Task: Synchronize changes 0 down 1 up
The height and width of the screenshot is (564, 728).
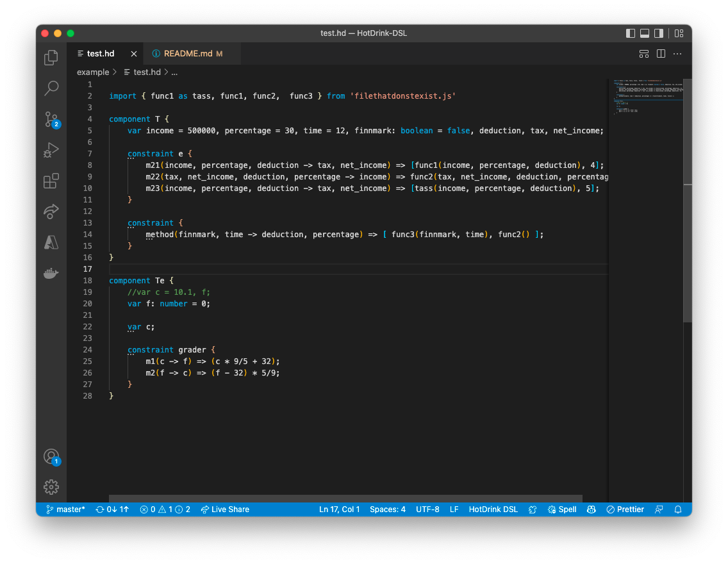Action: (112, 510)
